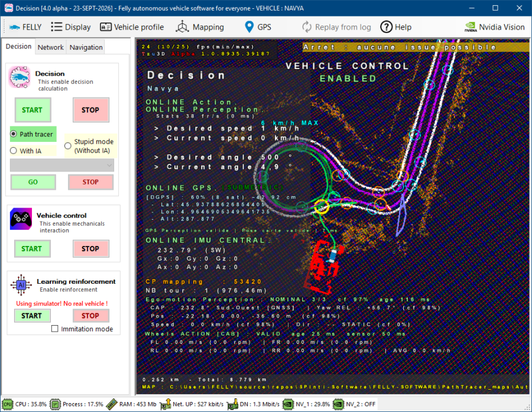This screenshot has width=532, height=412.
Task: Select the With IA radio button
Action: tap(14, 151)
